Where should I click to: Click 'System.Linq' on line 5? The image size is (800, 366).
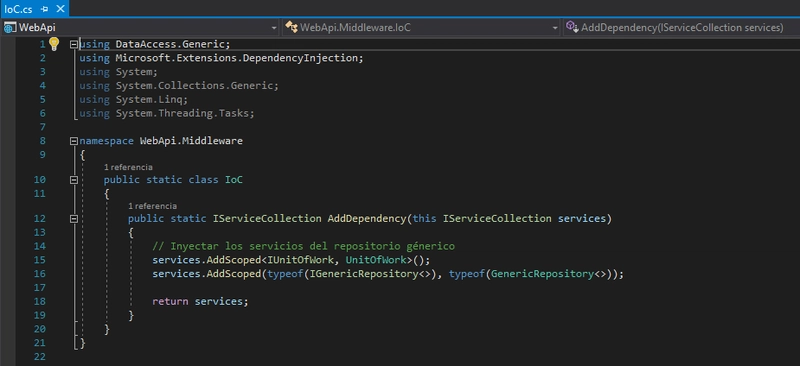(x=148, y=99)
